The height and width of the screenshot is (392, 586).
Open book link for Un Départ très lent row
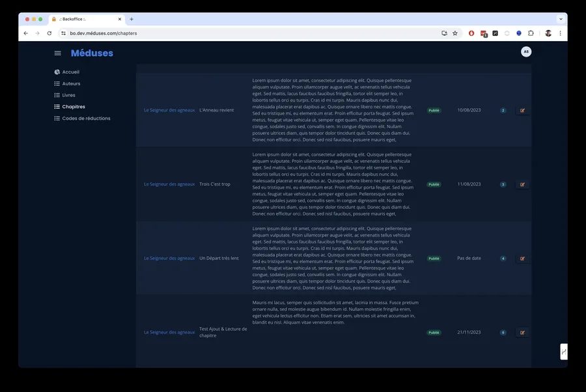point(169,259)
